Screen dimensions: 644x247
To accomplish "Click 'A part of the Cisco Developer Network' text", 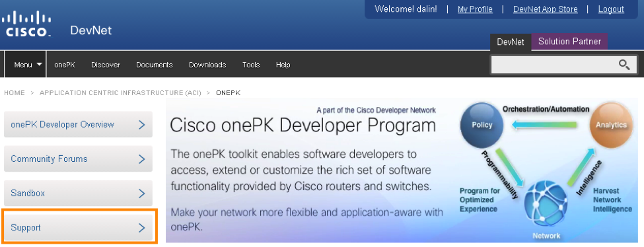I will coord(376,110).
